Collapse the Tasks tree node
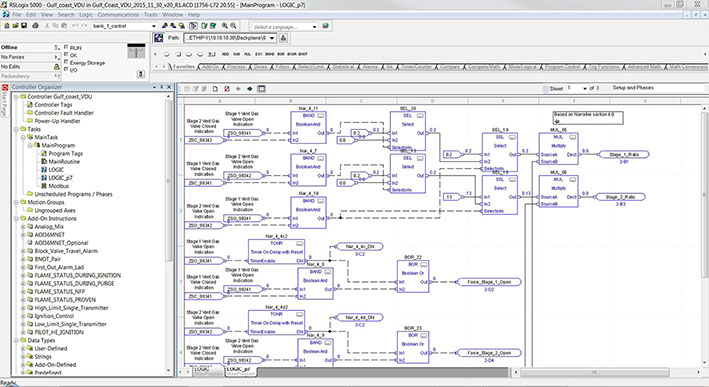Viewport: 709px width, 387px height. (16, 129)
